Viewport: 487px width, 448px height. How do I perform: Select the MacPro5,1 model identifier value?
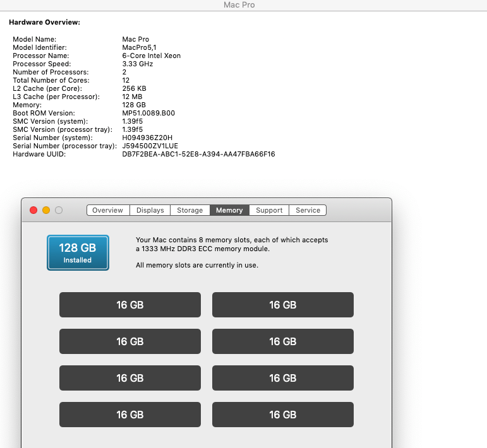point(139,47)
